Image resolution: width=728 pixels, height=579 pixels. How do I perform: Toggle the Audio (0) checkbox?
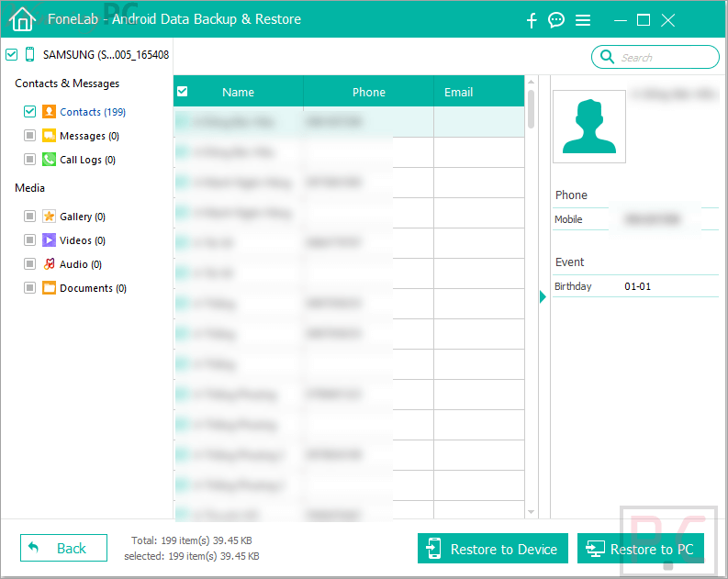(x=29, y=264)
